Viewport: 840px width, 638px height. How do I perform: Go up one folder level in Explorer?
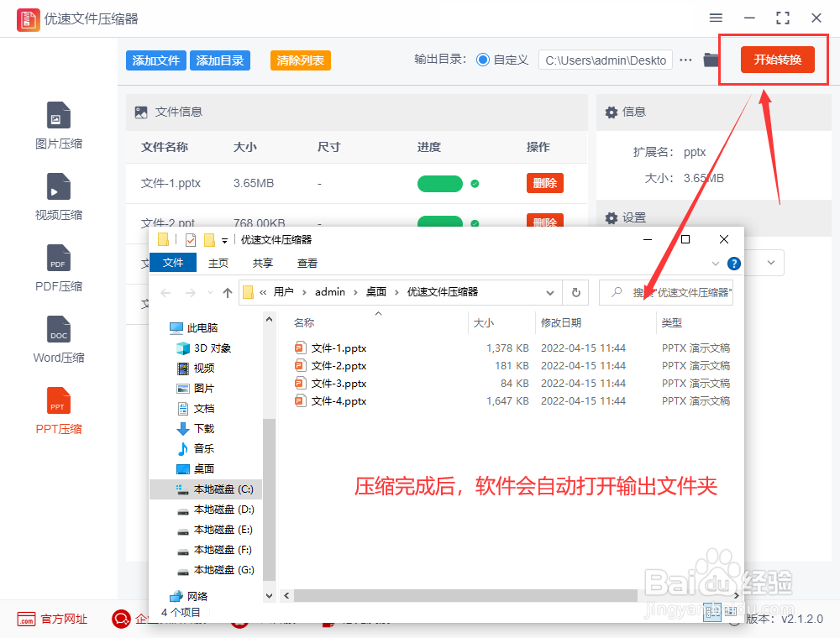[228, 292]
